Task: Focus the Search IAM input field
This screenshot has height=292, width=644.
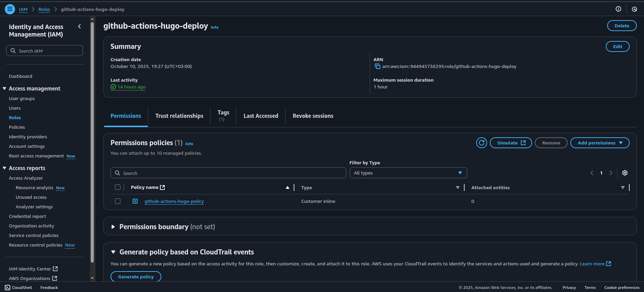Action: pos(44,51)
